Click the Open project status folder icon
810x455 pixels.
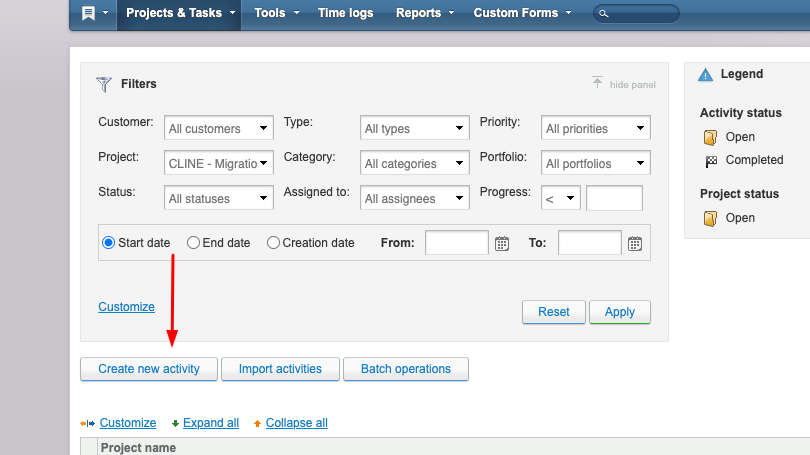pos(710,218)
